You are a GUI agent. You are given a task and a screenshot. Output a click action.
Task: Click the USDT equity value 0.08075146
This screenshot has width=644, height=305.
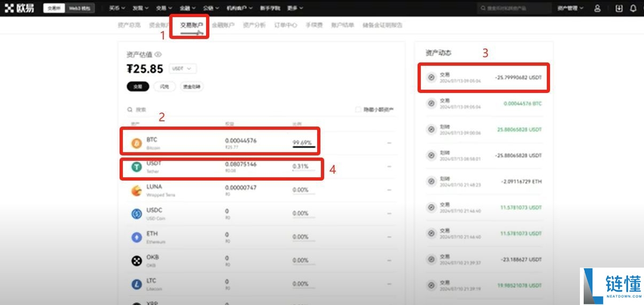241,165
